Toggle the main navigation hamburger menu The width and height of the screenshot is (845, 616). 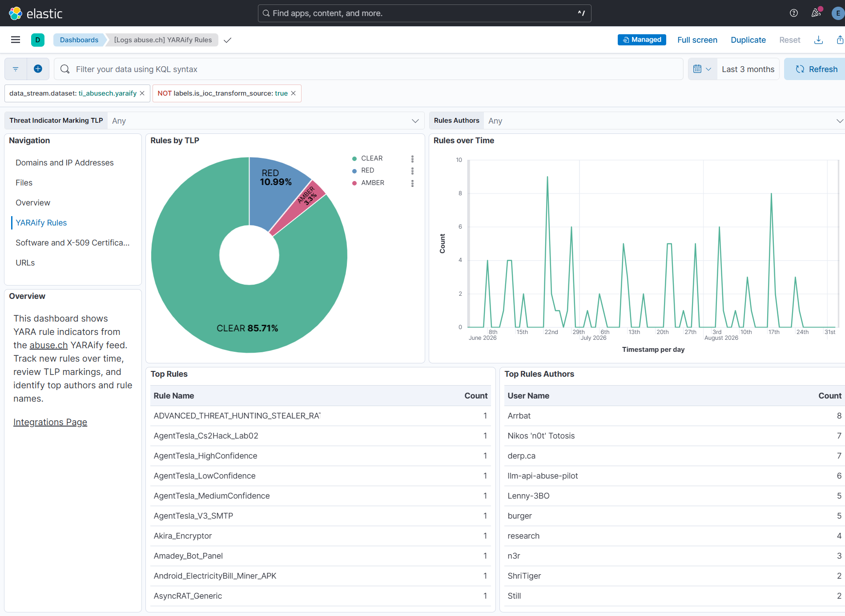(16, 40)
